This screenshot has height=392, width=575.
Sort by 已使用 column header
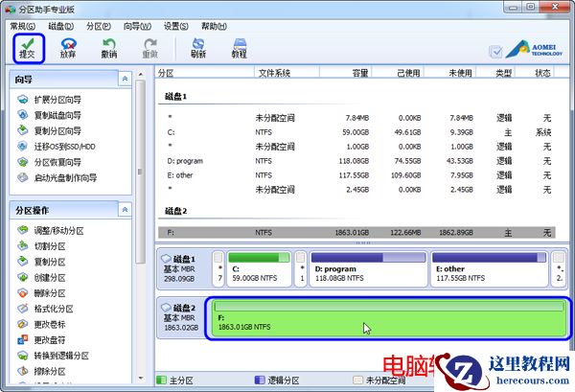(398, 73)
